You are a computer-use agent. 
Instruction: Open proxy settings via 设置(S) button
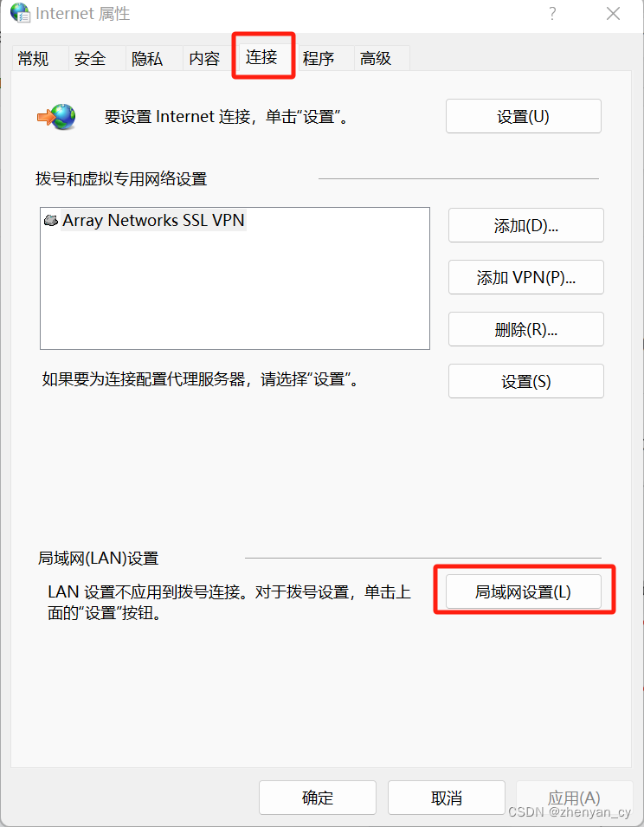(x=526, y=381)
